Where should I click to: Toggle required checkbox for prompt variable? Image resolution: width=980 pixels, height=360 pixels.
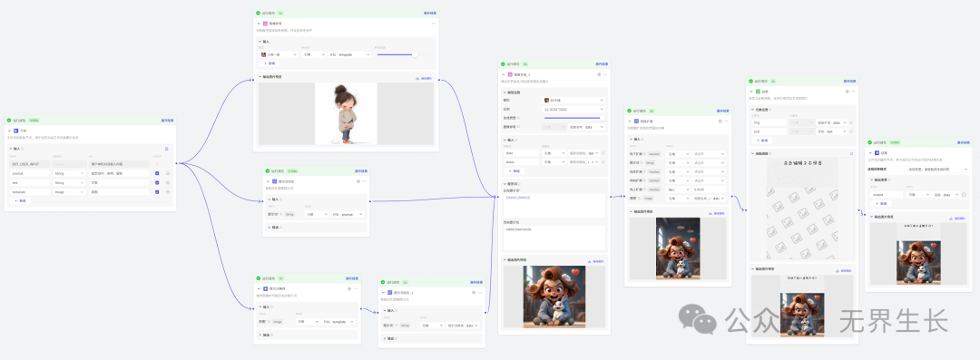(x=157, y=173)
